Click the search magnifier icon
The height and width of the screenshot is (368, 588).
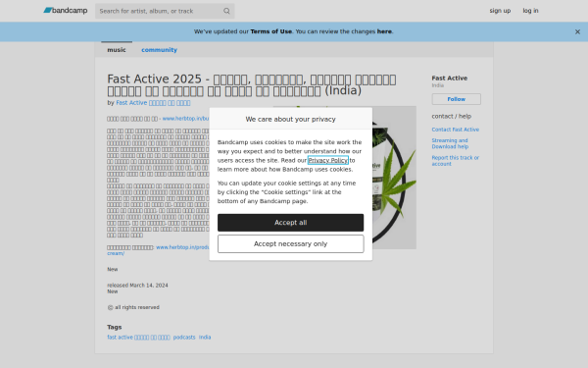(x=226, y=11)
